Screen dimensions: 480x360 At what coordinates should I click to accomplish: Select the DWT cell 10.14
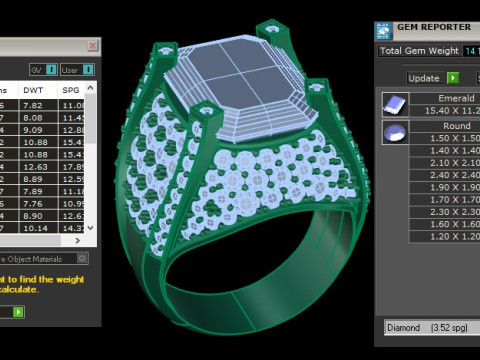pos(38,228)
